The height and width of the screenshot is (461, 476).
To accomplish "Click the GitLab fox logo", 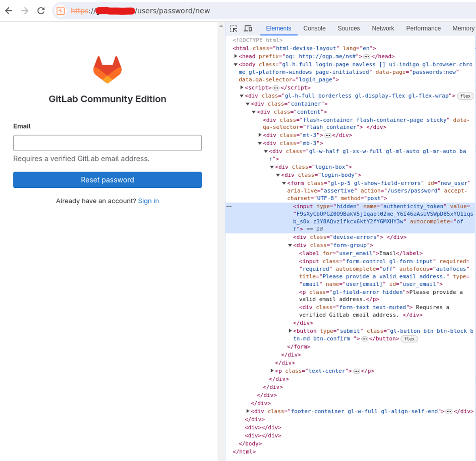I will [107, 69].
